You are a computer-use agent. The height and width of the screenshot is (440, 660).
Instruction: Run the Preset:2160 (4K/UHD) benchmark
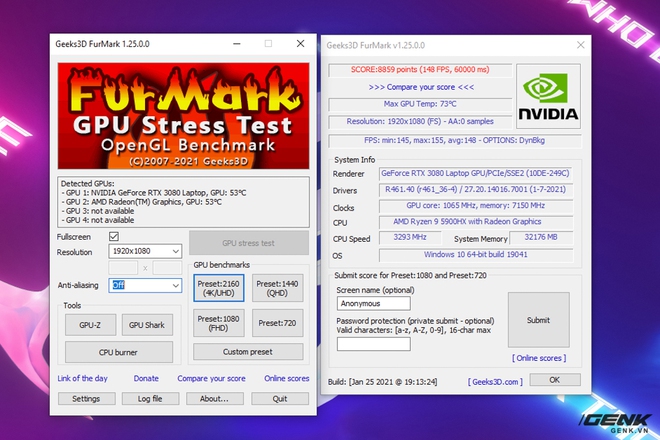tap(218, 288)
